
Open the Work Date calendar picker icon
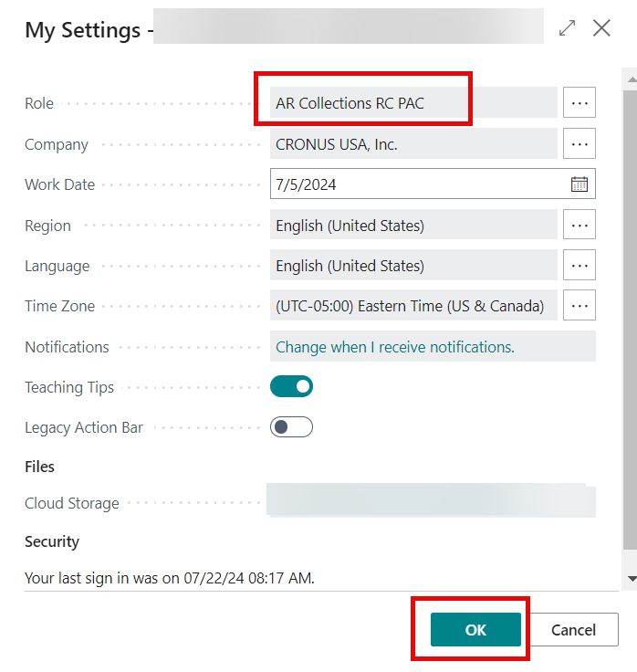(580, 184)
